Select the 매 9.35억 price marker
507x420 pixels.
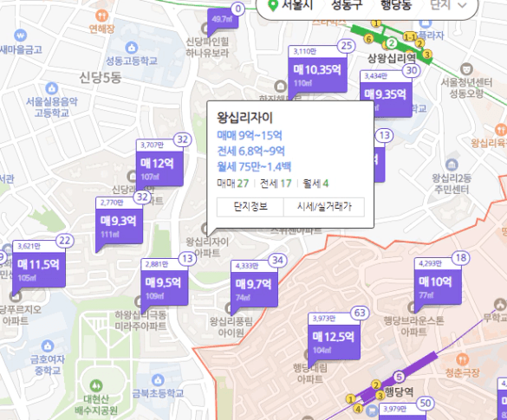386,94
